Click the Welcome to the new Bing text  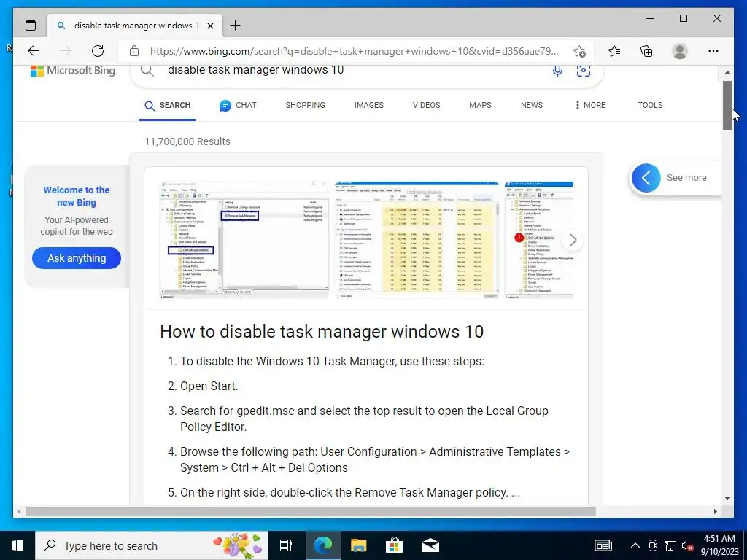76,196
